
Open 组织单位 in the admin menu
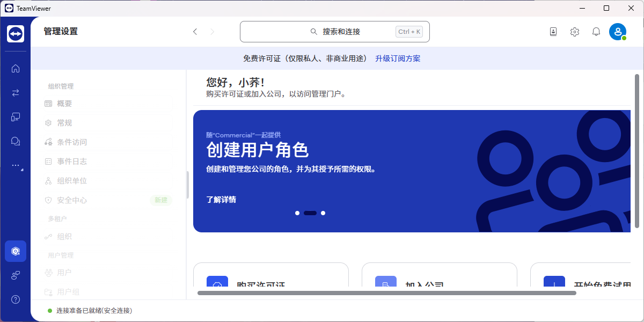pyautogui.click(x=107, y=181)
